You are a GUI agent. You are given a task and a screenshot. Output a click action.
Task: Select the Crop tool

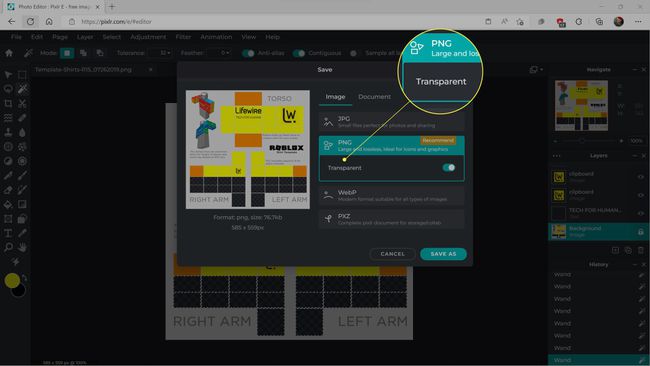(x=8, y=103)
